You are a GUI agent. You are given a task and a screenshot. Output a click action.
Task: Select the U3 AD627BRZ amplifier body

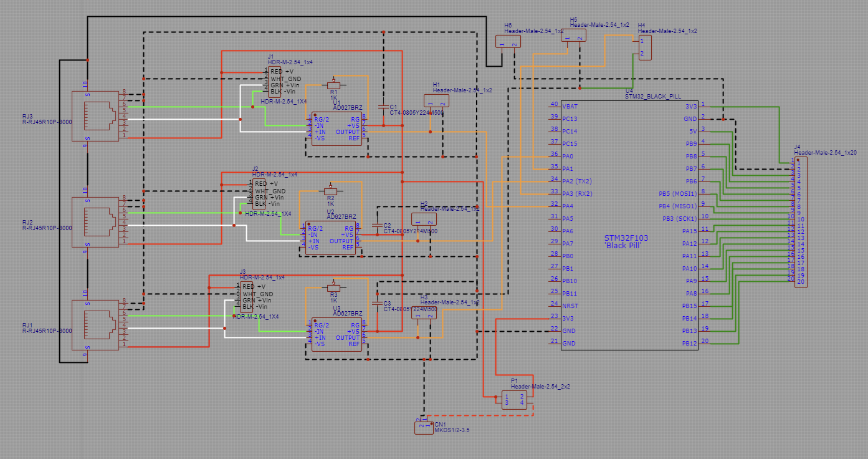[336, 334]
